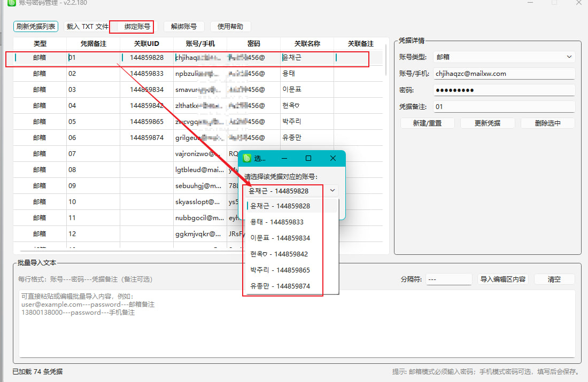Screen dimensions: 588x382
Task: Minimize the account selection dialog
Action: pos(284,158)
